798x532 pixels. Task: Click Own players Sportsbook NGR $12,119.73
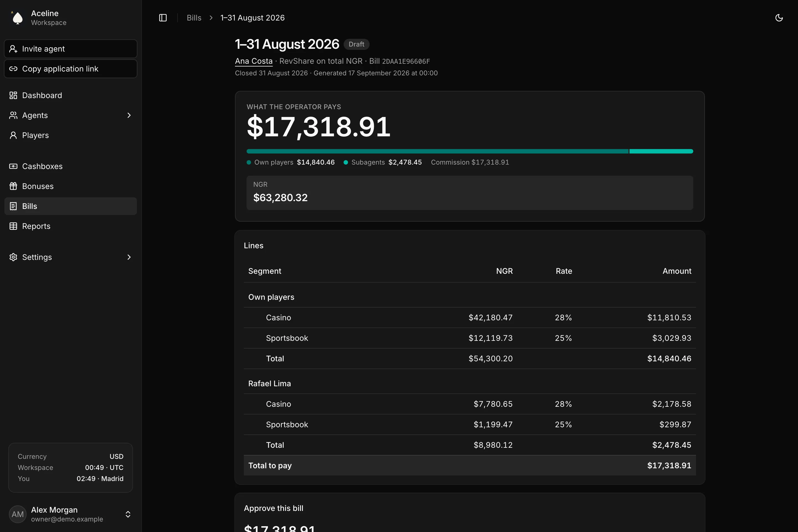point(491,338)
